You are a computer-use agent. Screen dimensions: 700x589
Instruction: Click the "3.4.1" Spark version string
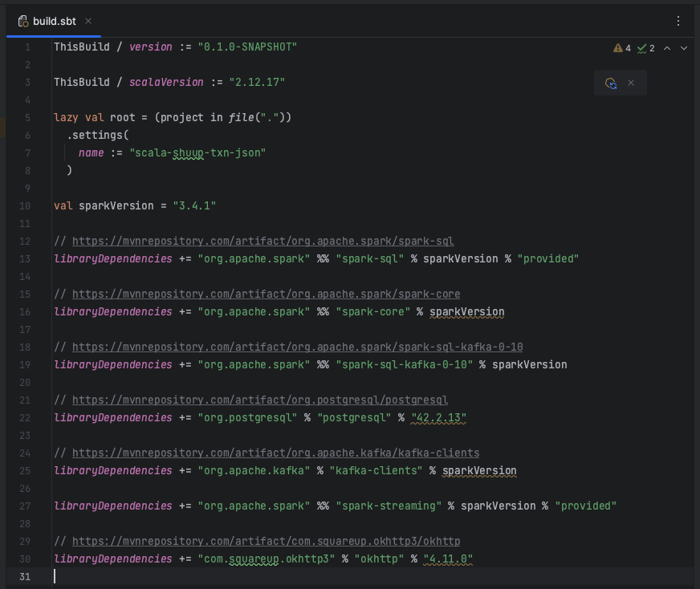[x=194, y=205]
